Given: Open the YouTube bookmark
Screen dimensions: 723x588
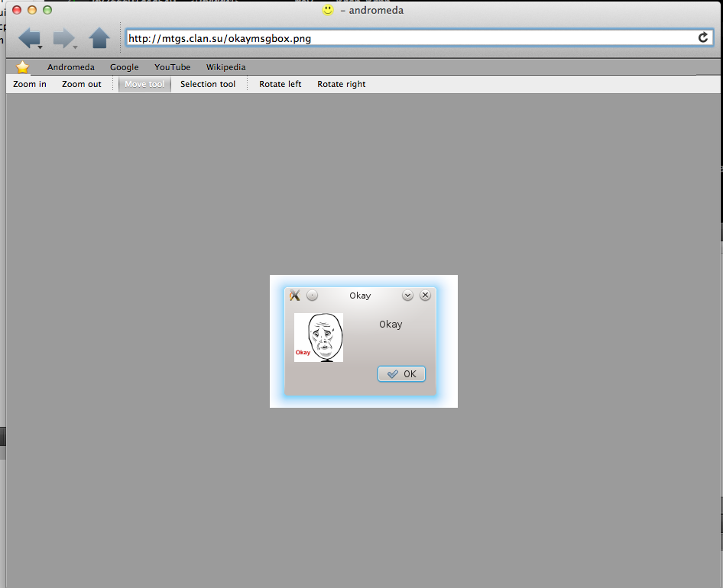Looking at the screenshot, I should [x=172, y=67].
